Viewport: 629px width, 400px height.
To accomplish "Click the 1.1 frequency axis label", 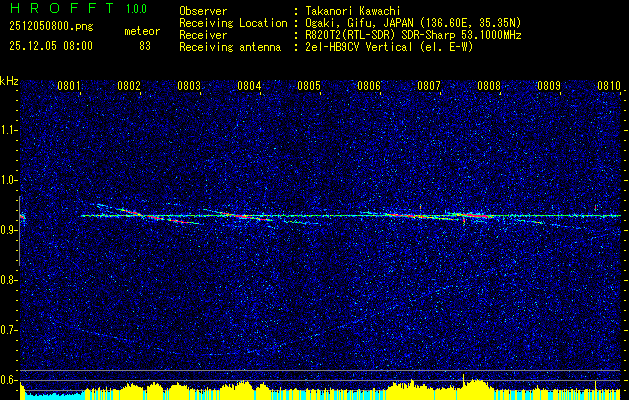I will click(x=9, y=130).
